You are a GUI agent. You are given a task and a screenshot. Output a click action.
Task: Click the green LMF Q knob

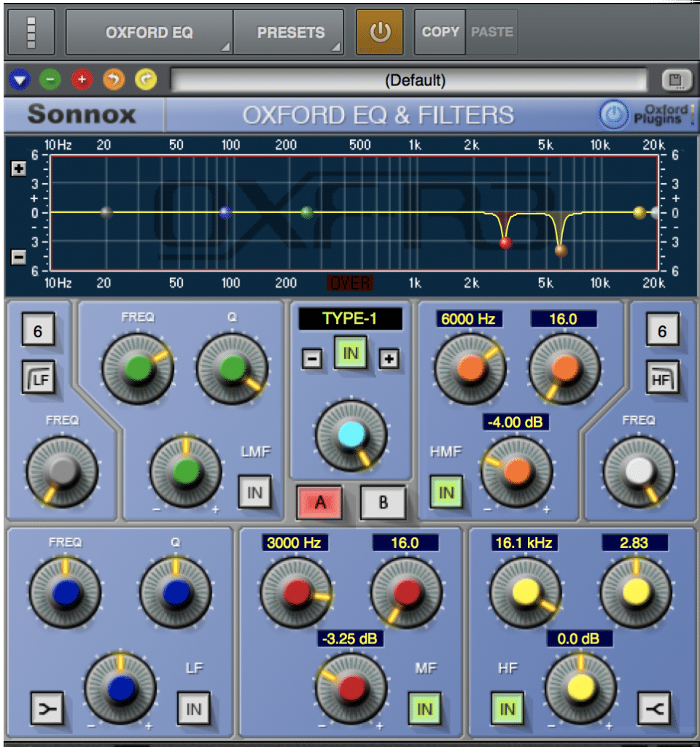click(232, 368)
